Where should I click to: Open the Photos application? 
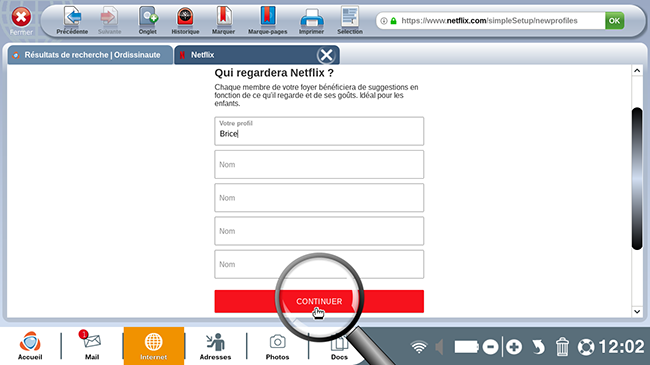[x=277, y=346]
